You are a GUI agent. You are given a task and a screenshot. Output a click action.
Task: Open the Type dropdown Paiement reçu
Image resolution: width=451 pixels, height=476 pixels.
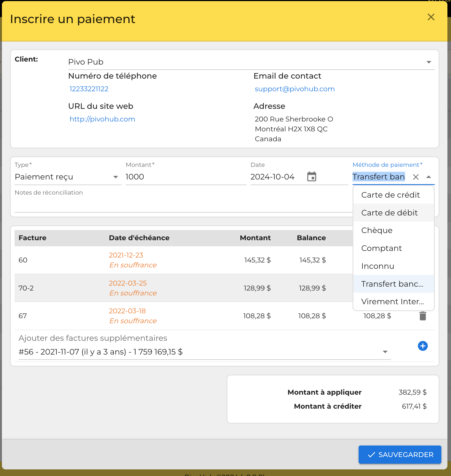coord(68,177)
